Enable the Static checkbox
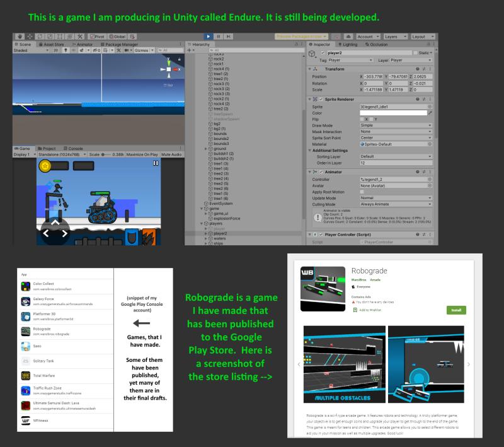Viewport: 504px width, 447px height. coord(415,53)
